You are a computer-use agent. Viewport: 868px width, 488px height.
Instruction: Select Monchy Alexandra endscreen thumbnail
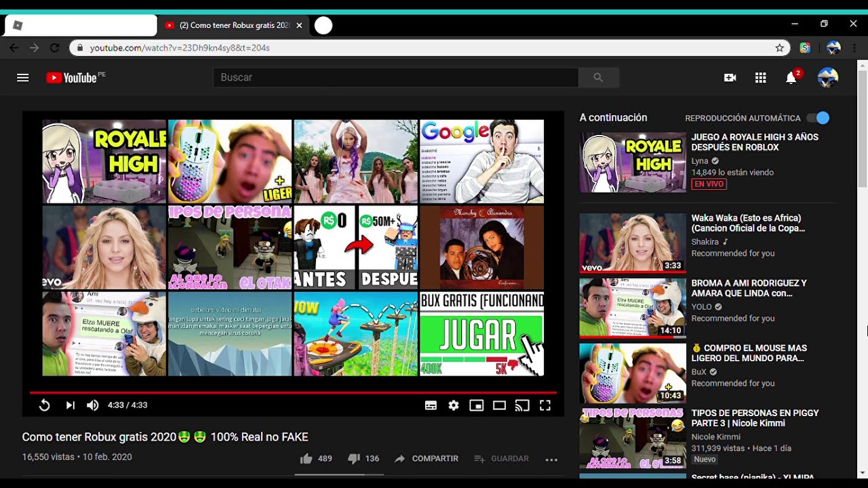[481, 247]
